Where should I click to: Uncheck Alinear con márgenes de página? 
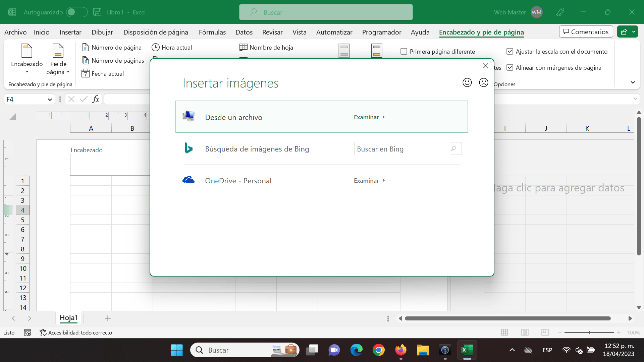[x=510, y=67]
